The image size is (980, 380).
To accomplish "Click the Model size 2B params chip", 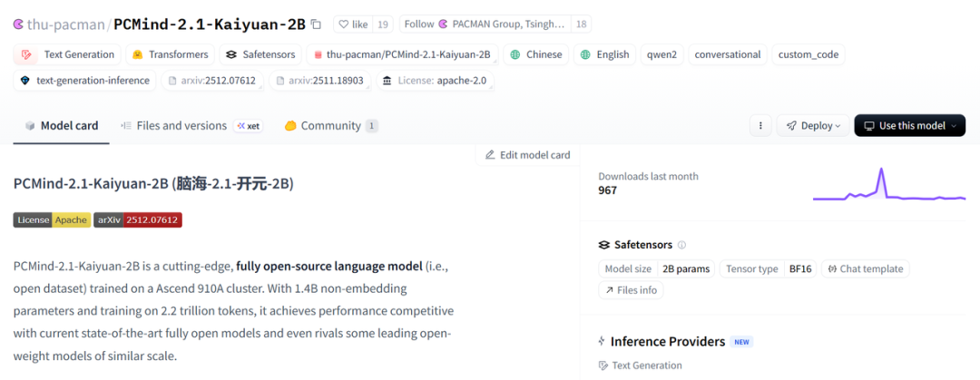I will coord(657,268).
